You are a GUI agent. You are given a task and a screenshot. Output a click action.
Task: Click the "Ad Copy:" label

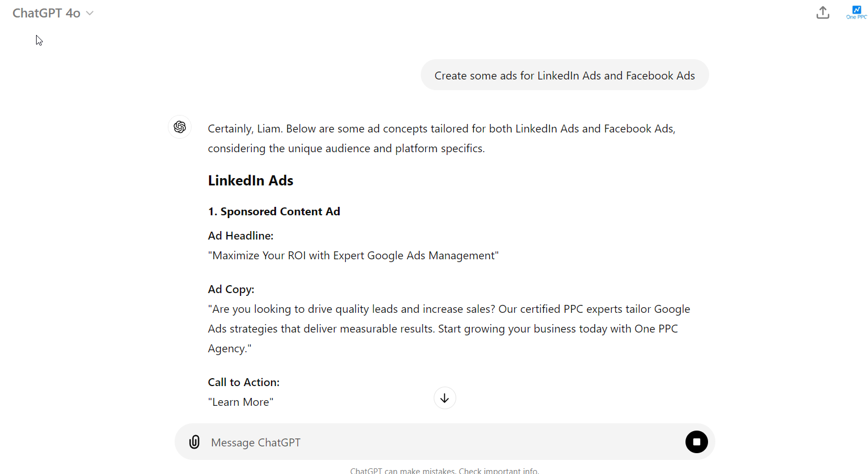point(231,289)
